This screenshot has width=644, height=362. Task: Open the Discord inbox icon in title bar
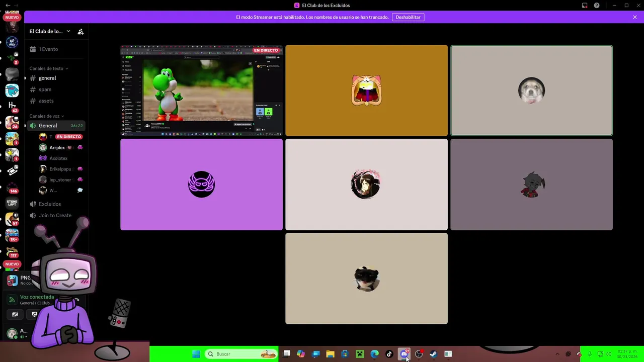coord(585,6)
